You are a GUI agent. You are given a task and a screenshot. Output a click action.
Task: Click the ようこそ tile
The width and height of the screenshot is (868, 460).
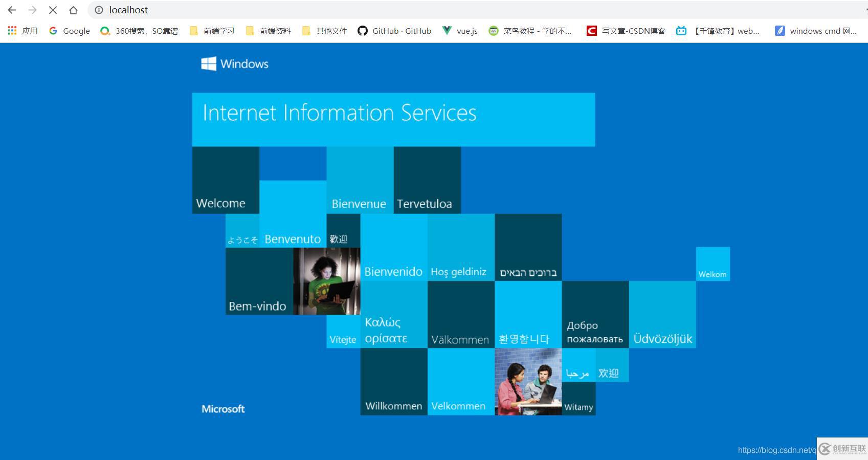[242, 231]
